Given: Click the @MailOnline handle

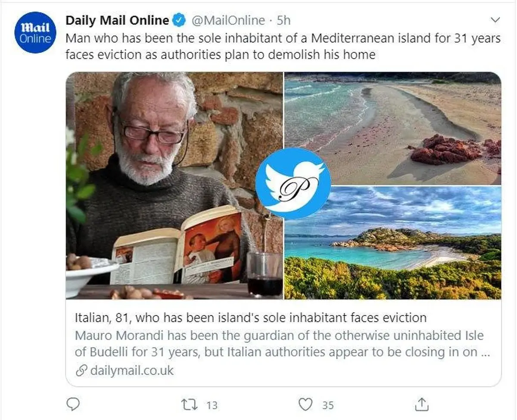Looking at the screenshot, I should (x=228, y=20).
